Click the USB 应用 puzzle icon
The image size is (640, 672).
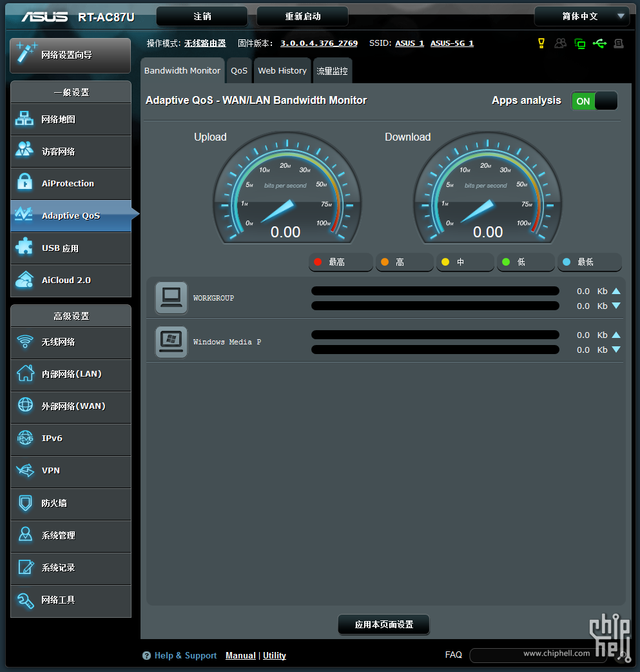tap(24, 247)
